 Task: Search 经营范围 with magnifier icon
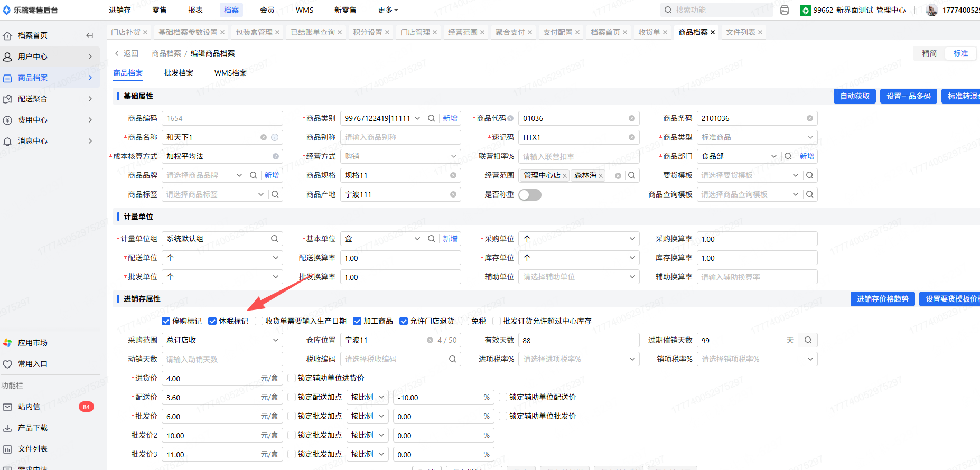[632, 175]
